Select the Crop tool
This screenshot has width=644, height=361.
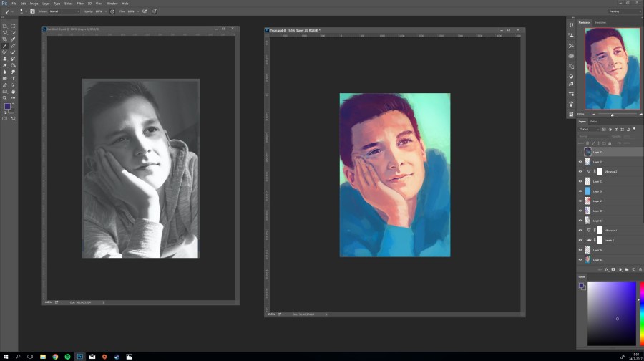[x=6, y=39]
